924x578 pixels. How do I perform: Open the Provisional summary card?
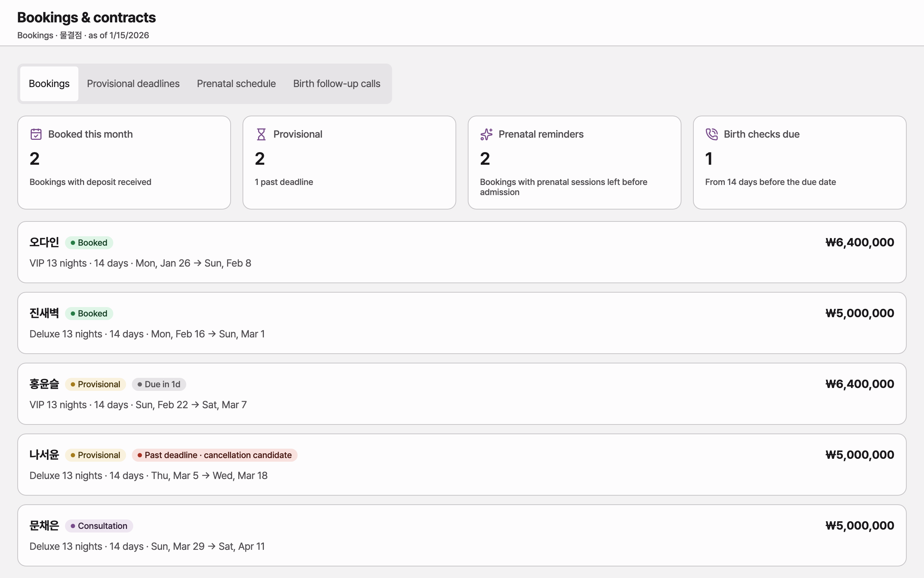[349, 163]
